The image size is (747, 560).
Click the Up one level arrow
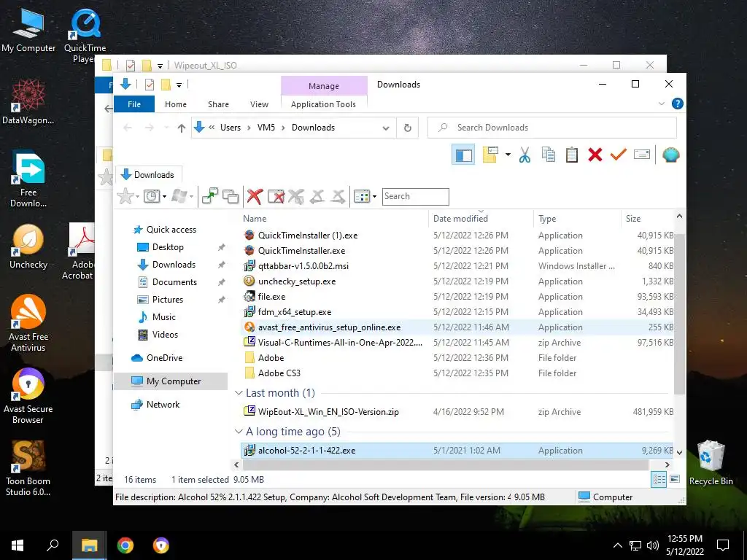(x=181, y=128)
